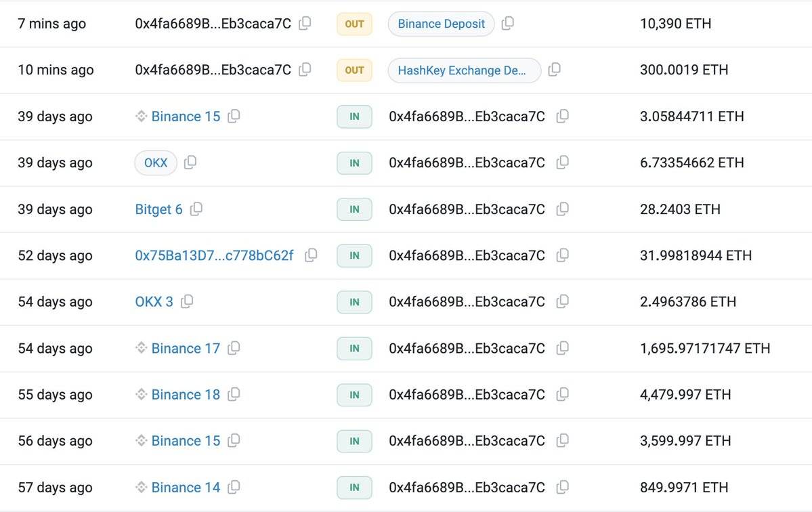The height and width of the screenshot is (512, 812).
Task: Copy the Binance 14 address
Action: (234, 487)
